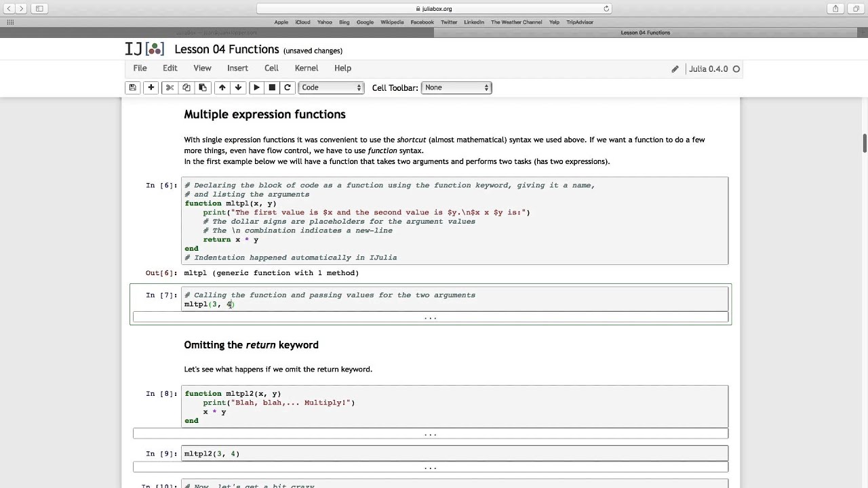Click the save notebook icon

(x=133, y=87)
